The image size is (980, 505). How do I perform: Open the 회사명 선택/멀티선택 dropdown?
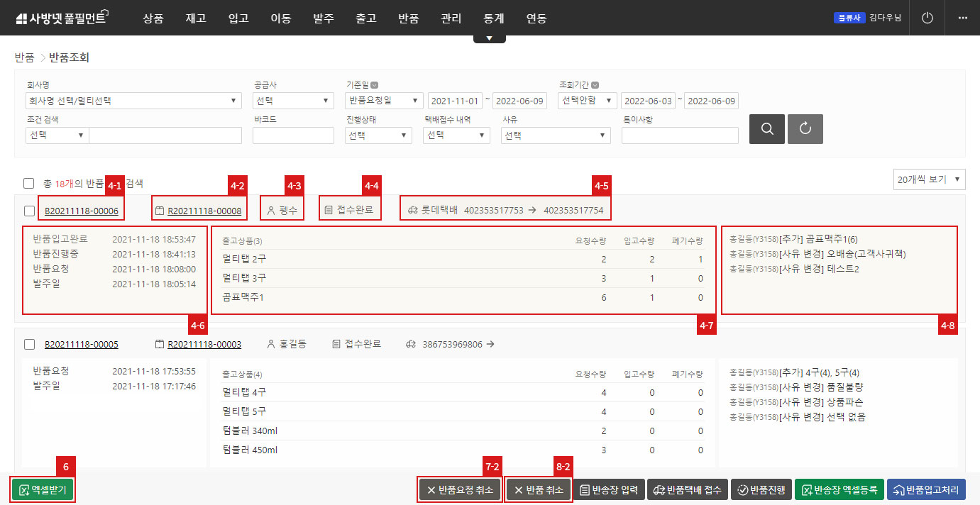[133, 101]
